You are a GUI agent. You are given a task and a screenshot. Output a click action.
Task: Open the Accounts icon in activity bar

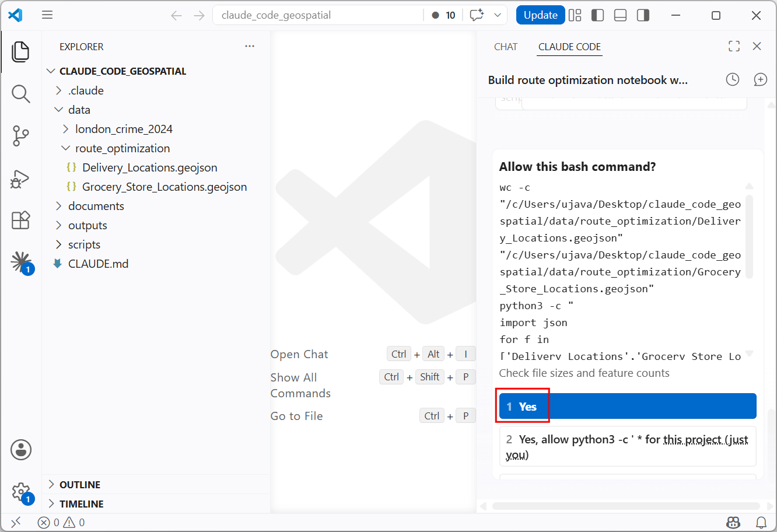(x=21, y=450)
